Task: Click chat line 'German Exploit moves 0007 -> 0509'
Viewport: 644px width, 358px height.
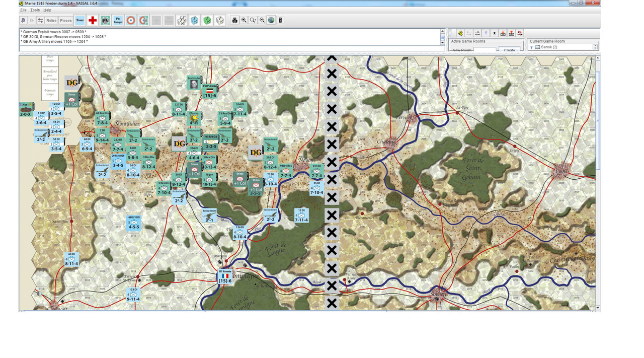Action: tap(54, 32)
